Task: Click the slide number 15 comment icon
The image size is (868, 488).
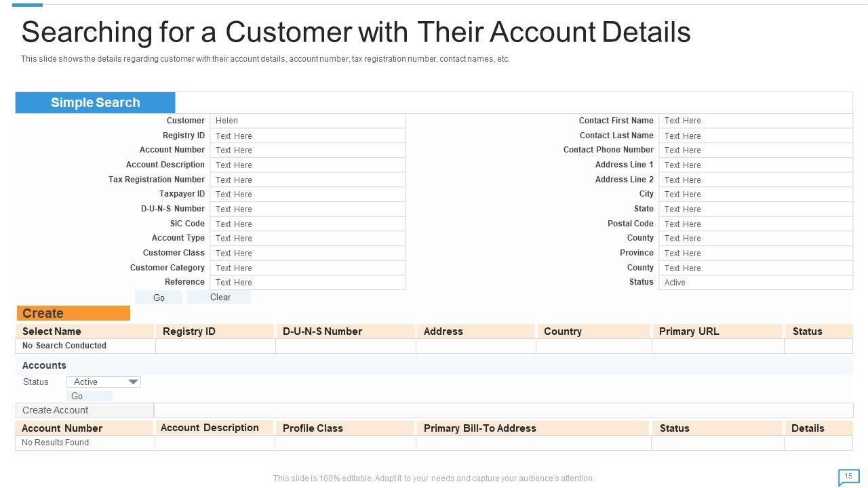Action: tap(848, 477)
